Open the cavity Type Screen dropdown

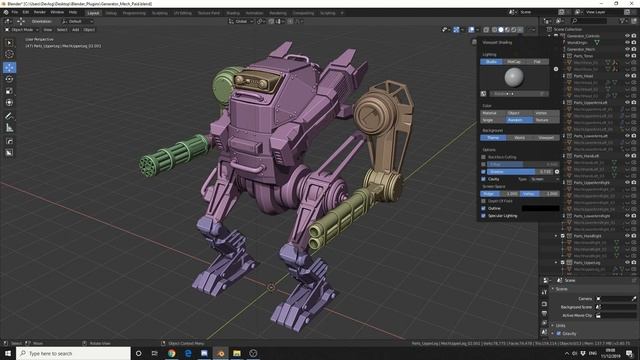click(544, 179)
